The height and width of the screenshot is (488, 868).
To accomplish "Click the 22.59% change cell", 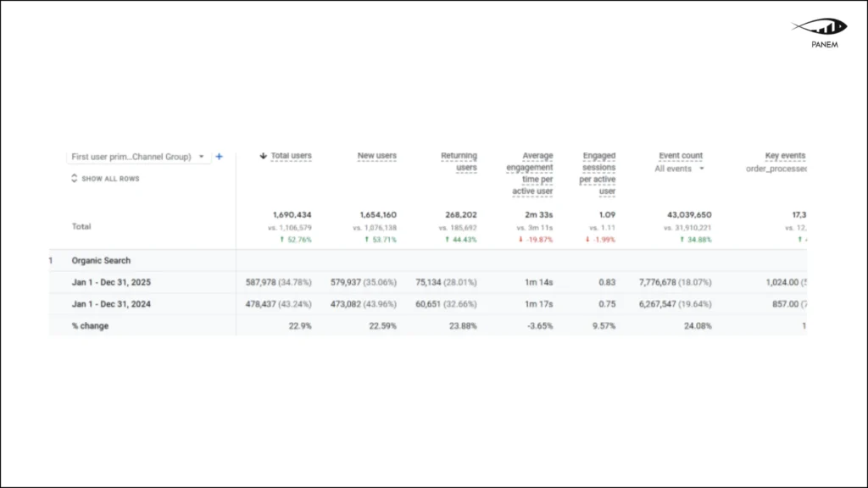I will tap(383, 326).
